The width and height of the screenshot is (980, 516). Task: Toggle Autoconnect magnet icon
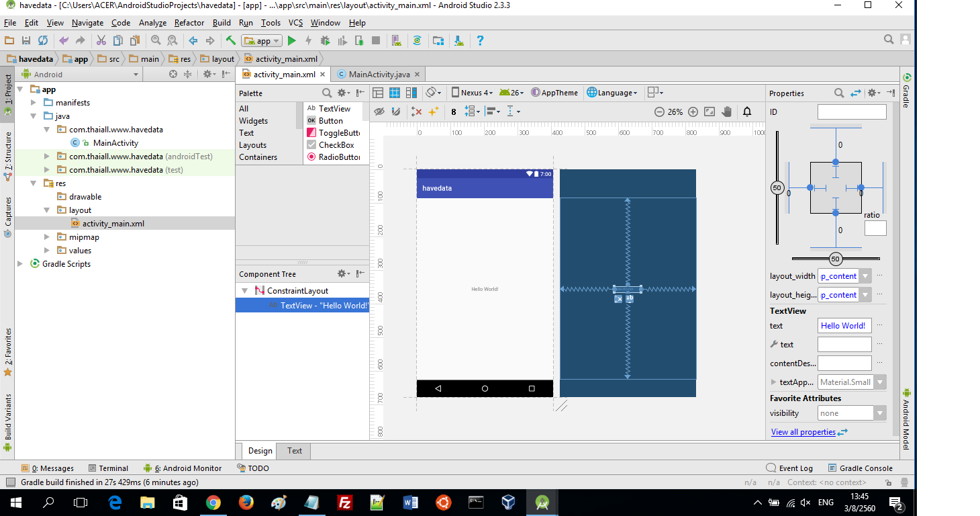[396, 112]
